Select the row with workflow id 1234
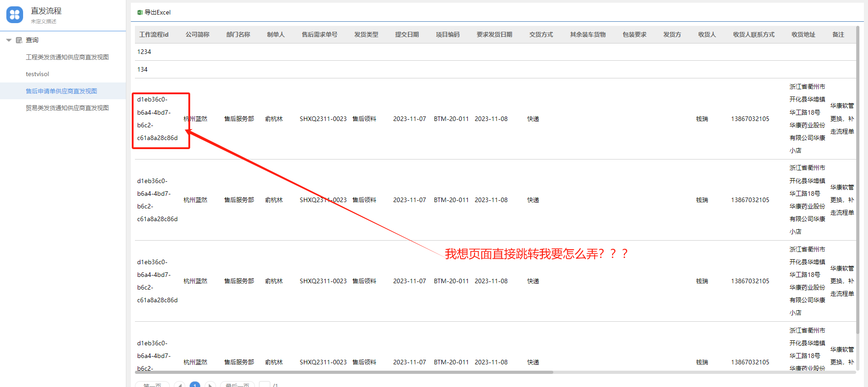Image resolution: width=868 pixels, height=387 pixels. 495,52
